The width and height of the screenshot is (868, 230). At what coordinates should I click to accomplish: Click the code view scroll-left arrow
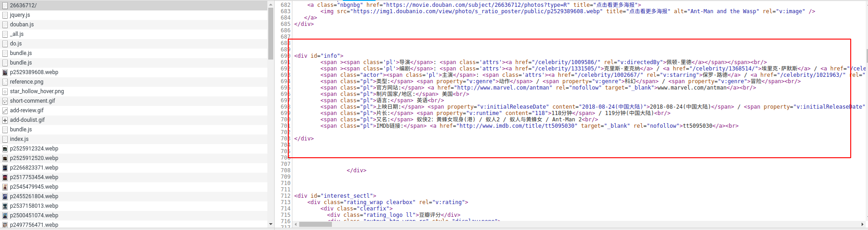[x=296, y=224]
